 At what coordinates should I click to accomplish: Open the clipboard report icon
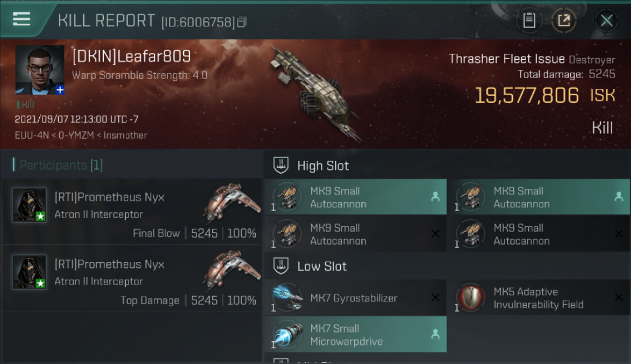point(529,20)
